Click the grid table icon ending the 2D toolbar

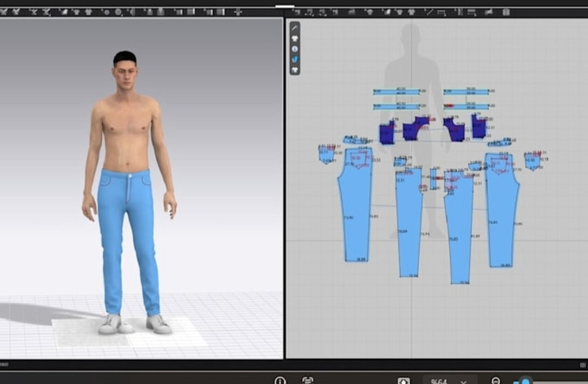coord(506,12)
